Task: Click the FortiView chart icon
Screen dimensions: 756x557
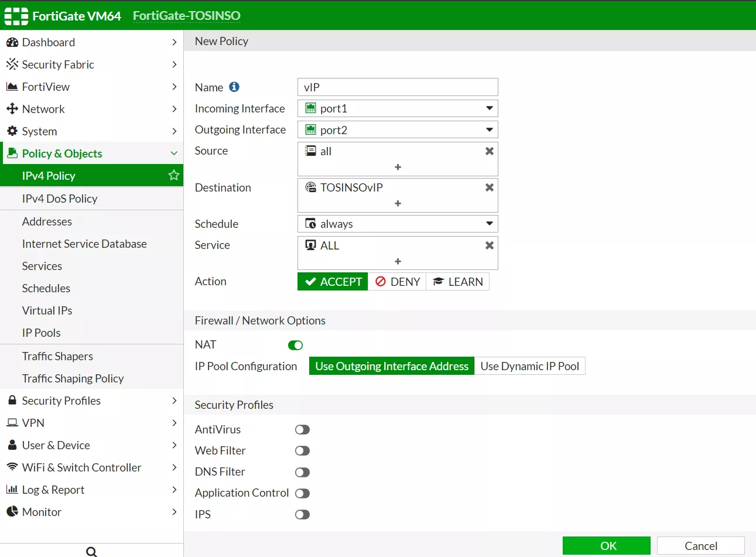Action: [x=12, y=87]
